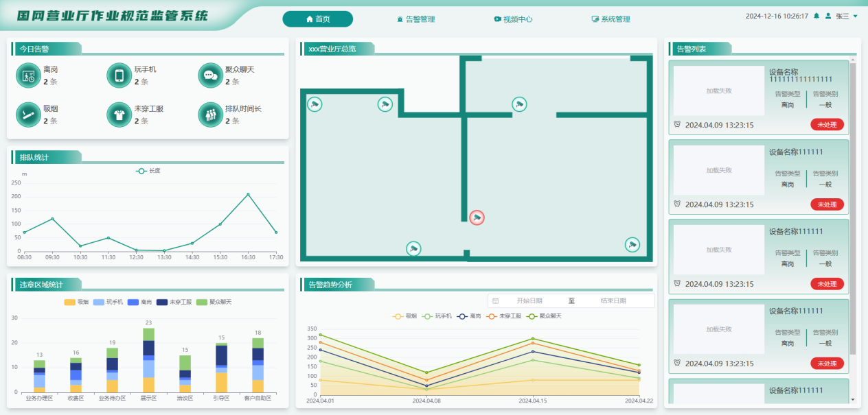Open the 开始日期 date picker

pos(529,300)
